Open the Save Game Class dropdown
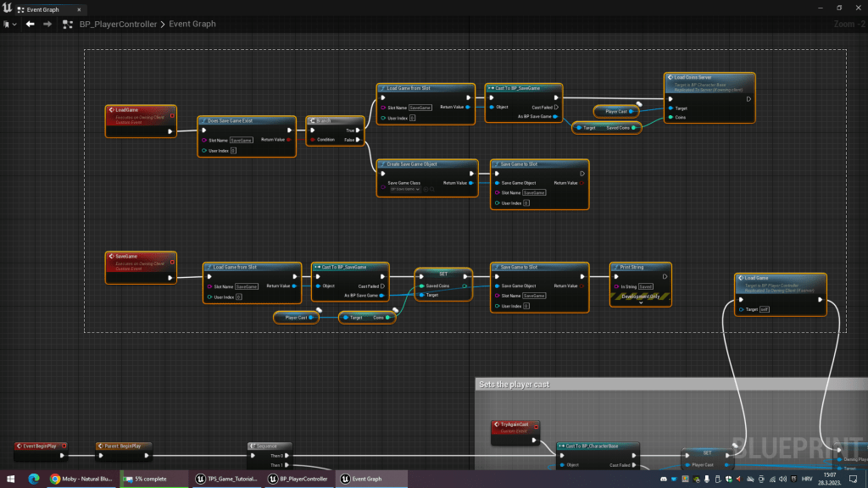 [405, 190]
